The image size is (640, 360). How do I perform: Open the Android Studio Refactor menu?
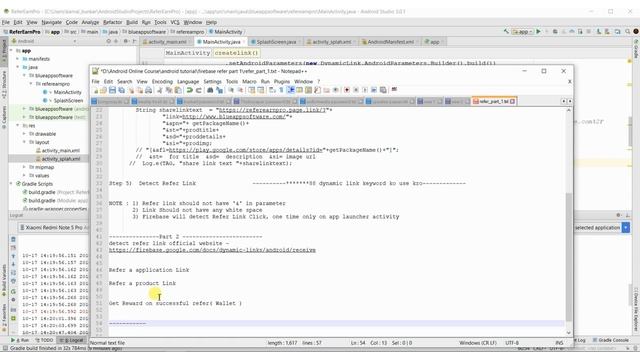(x=112, y=22)
